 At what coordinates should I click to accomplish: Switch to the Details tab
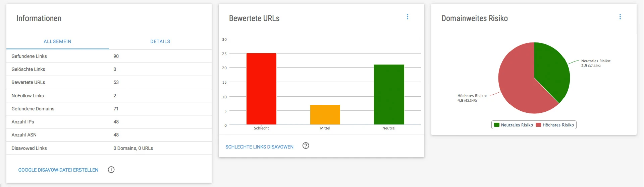(x=160, y=41)
